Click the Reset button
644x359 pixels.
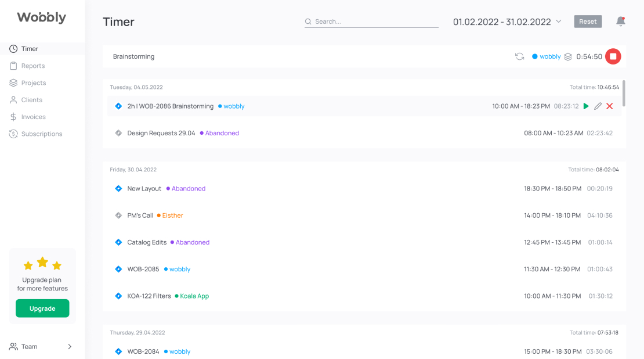click(x=588, y=21)
